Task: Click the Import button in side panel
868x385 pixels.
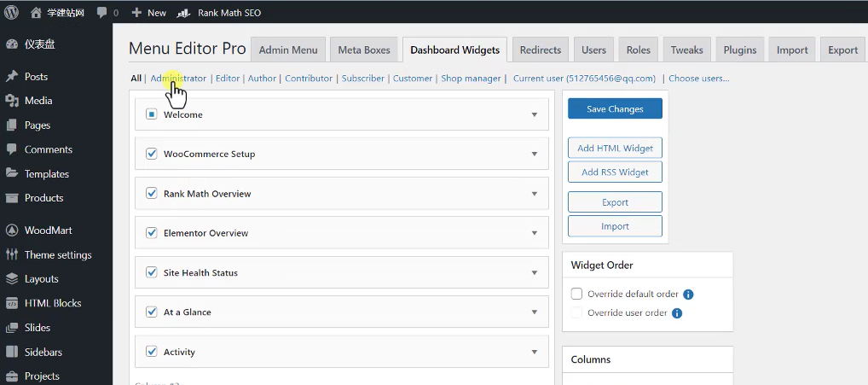Action: (615, 226)
